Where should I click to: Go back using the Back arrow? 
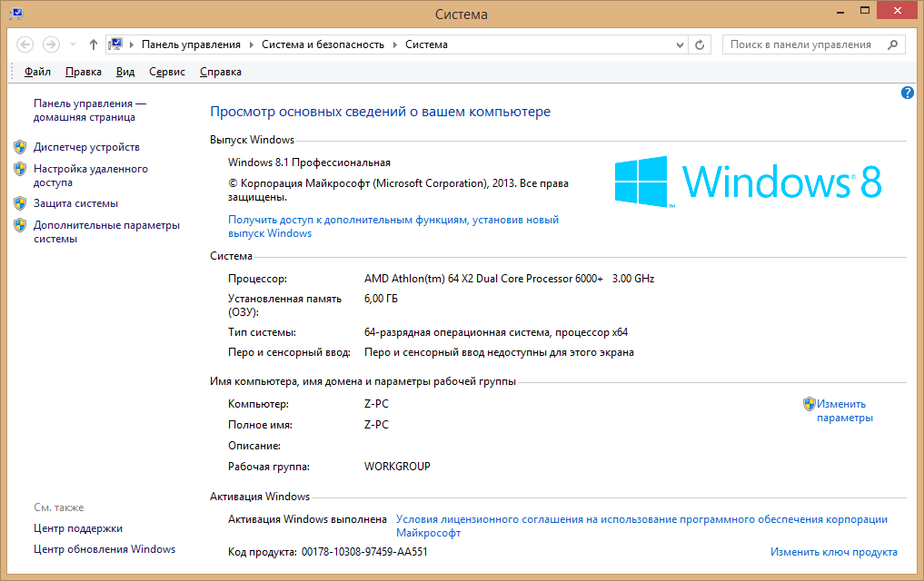tap(25, 44)
